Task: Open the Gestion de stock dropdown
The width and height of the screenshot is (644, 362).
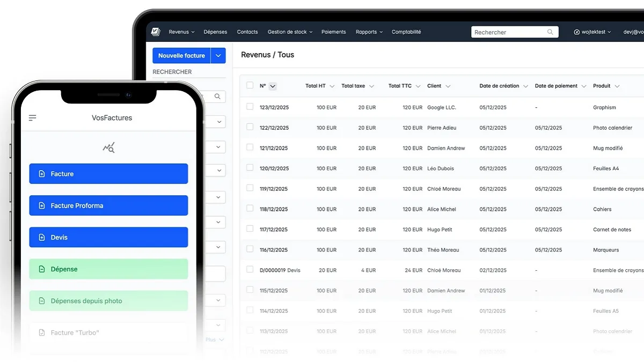Action: [290, 32]
